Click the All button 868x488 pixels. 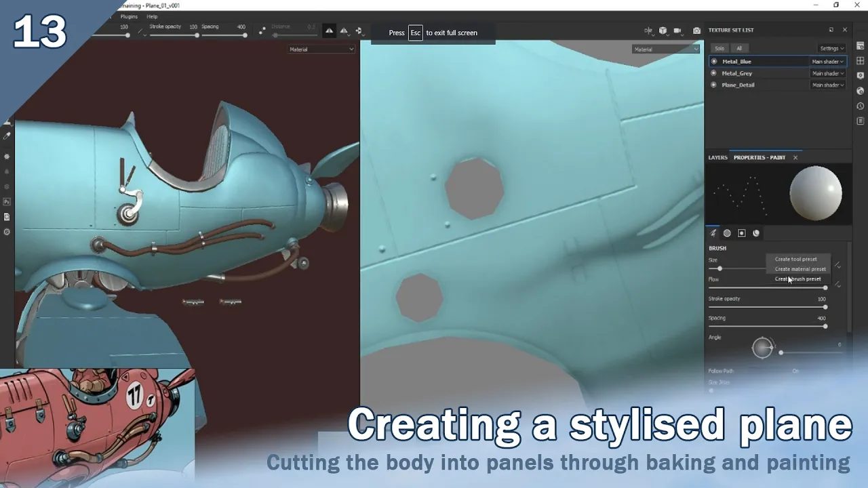point(739,48)
